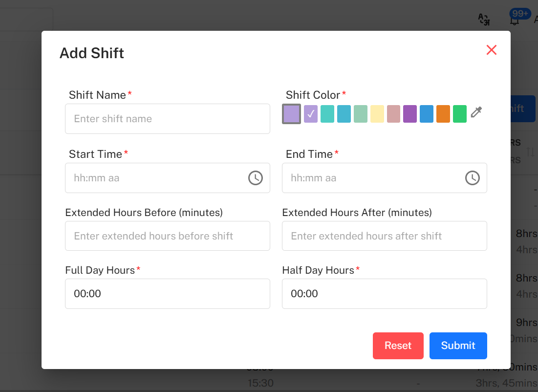
Task: Open the End Time clock picker
Action: point(472,178)
